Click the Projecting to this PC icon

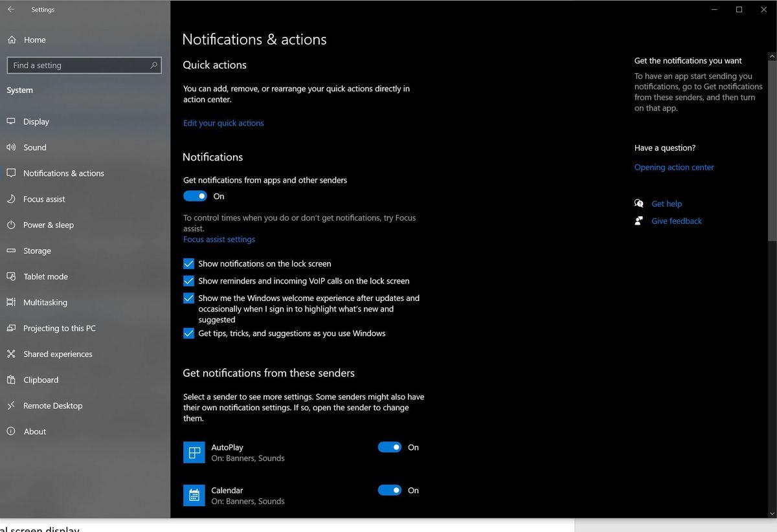point(11,328)
